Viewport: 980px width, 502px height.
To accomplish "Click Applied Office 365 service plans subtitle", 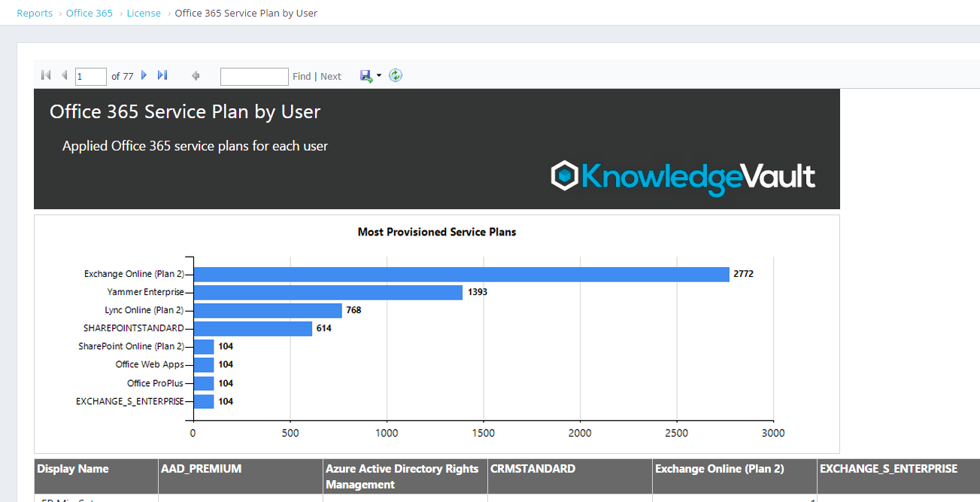I will [x=195, y=146].
